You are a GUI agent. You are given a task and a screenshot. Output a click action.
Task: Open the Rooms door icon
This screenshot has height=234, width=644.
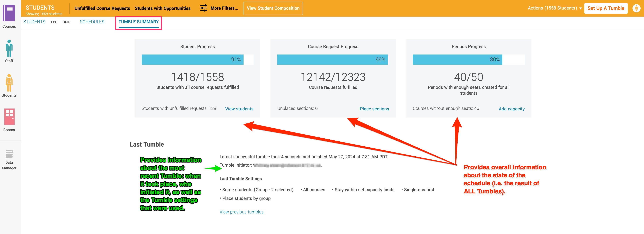coord(9,117)
